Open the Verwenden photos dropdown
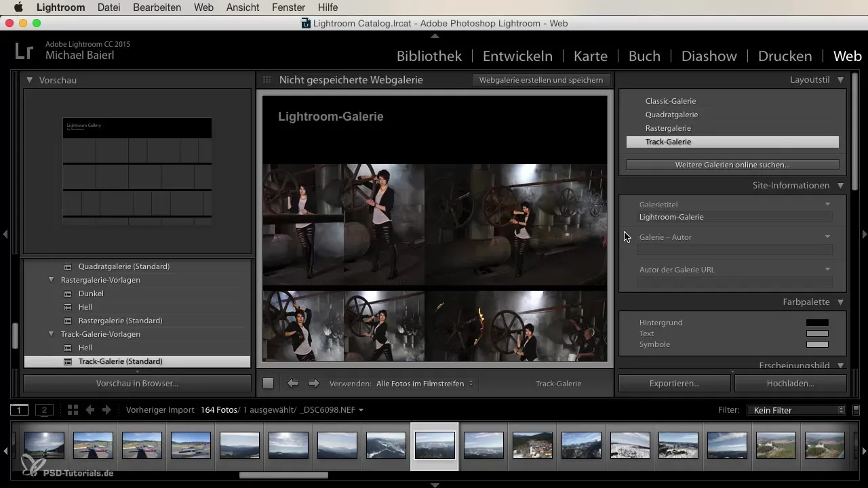This screenshot has height=488, width=868. (425, 384)
